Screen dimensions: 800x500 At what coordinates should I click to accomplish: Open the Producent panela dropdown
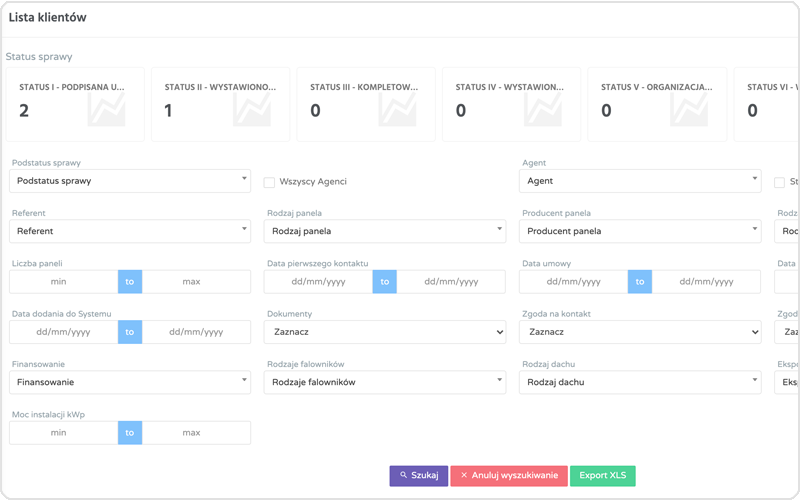click(x=640, y=231)
